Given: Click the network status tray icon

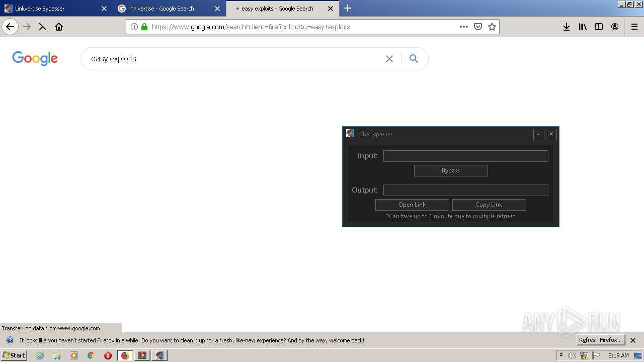Looking at the screenshot, I should 584,355.
